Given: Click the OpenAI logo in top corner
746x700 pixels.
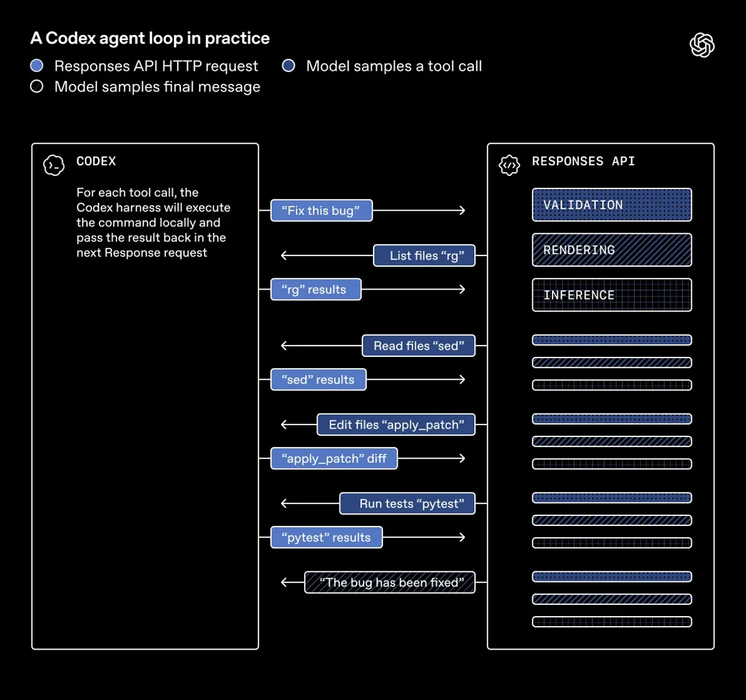Looking at the screenshot, I should click(x=702, y=45).
